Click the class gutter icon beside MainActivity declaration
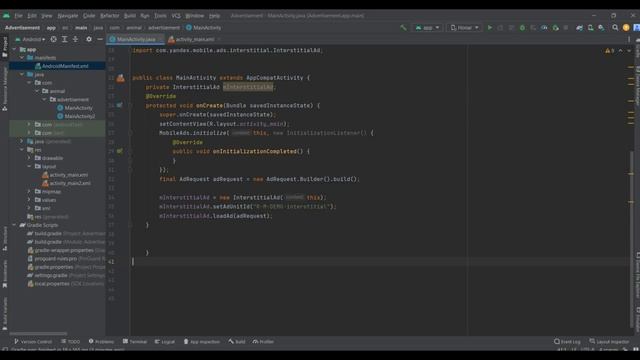Viewport: 640px width, 360px height. [x=120, y=78]
